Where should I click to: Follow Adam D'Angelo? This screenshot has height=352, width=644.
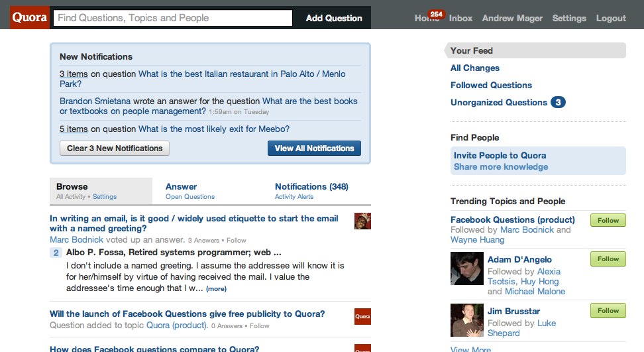click(x=608, y=259)
